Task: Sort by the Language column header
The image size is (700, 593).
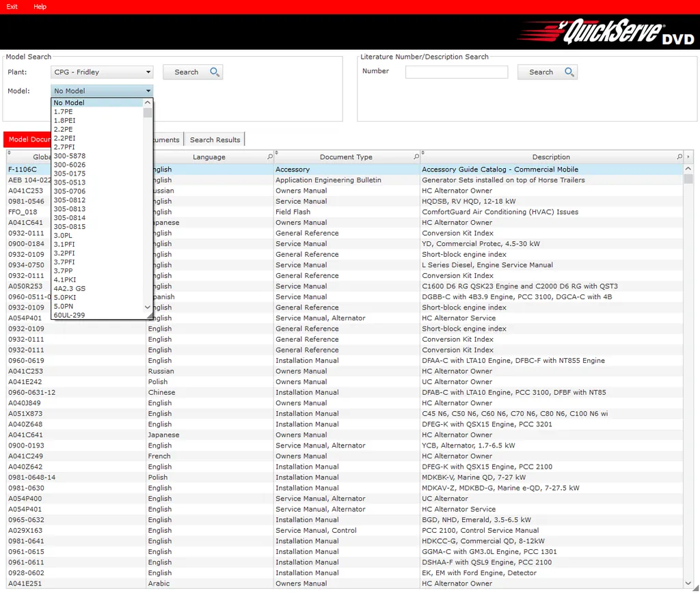Action: 209,157
